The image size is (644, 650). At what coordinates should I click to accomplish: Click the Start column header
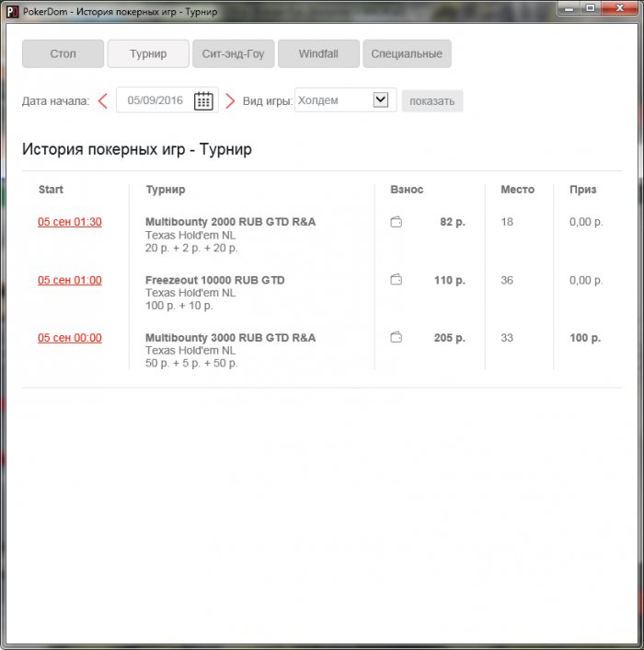point(51,190)
